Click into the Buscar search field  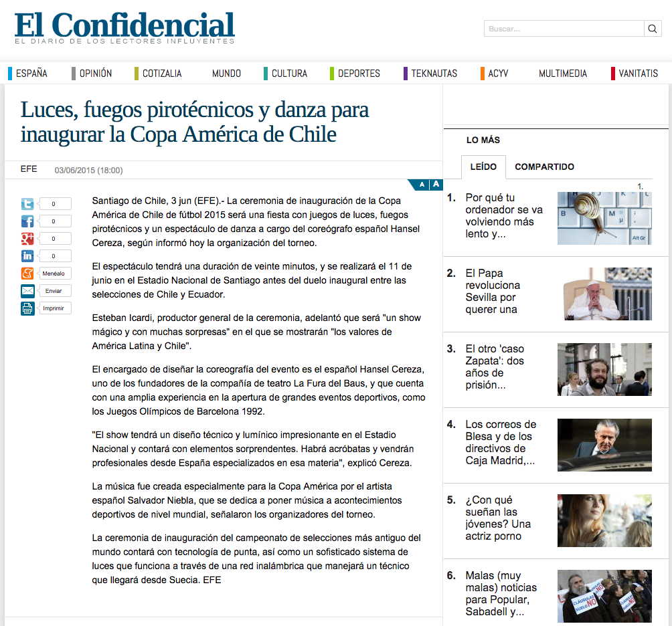(564, 29)
